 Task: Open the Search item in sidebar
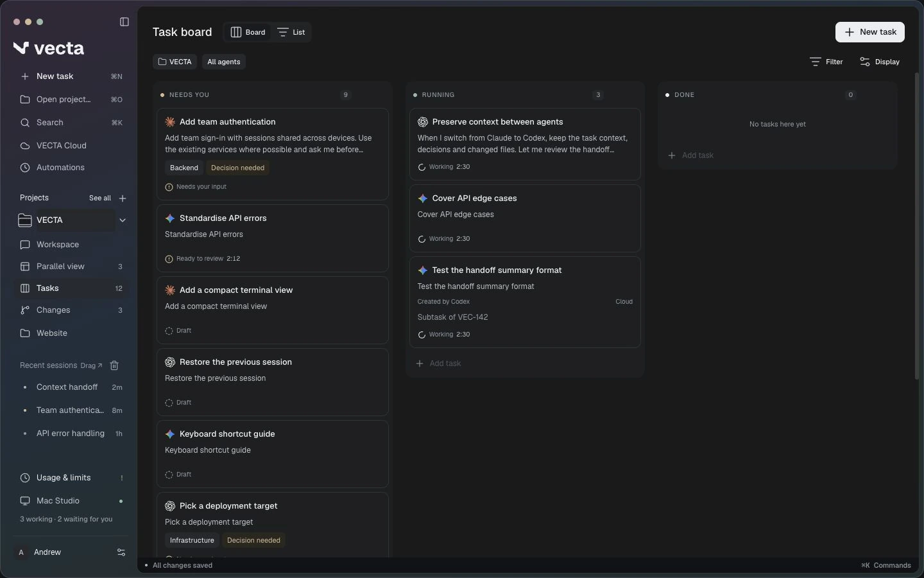coord(71,123)
